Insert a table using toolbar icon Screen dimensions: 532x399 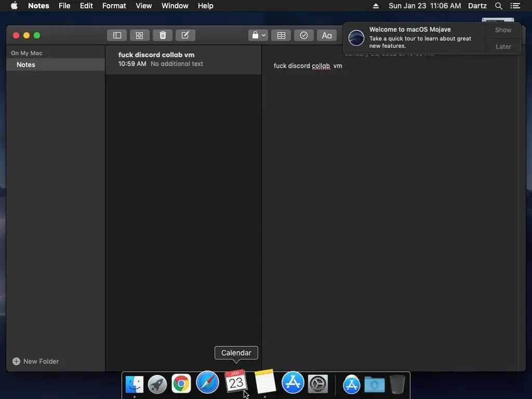click(x=281, y=35)
